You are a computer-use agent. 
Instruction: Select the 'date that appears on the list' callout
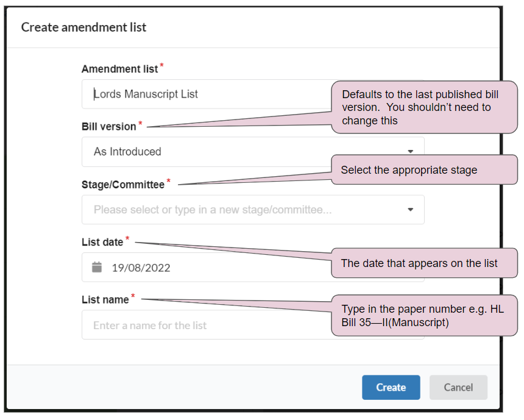click(424, 263)
